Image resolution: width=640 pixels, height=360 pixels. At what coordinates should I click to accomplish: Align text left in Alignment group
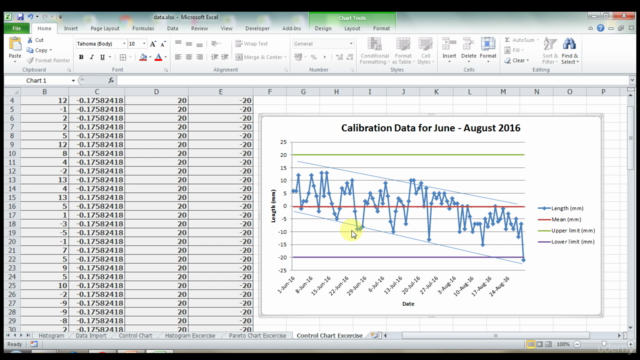pyautogui.click(x=178, y=57)
